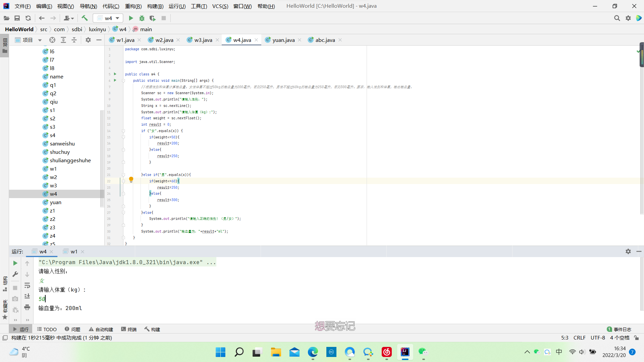This screenshot has width=644, height=362.
Task: Toggle soft-wrap in Run console
Action: 27,285
